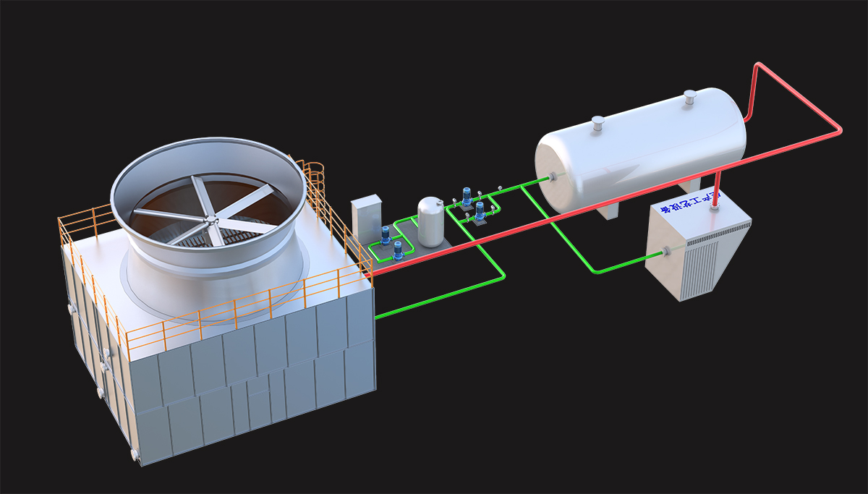Select the red pipe fitting atop process equipment
This screenshot has height=494, width=868.
(715, 208)
